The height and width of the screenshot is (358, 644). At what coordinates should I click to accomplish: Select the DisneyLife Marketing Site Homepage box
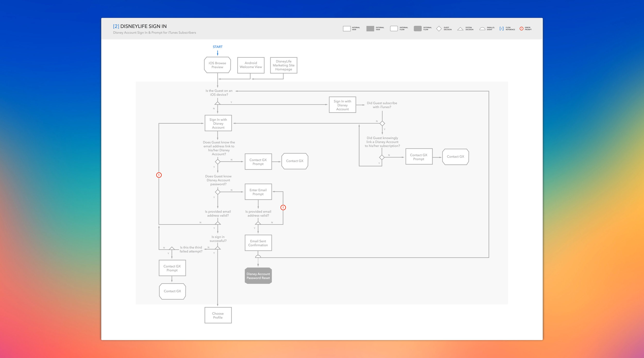point(284,65)
